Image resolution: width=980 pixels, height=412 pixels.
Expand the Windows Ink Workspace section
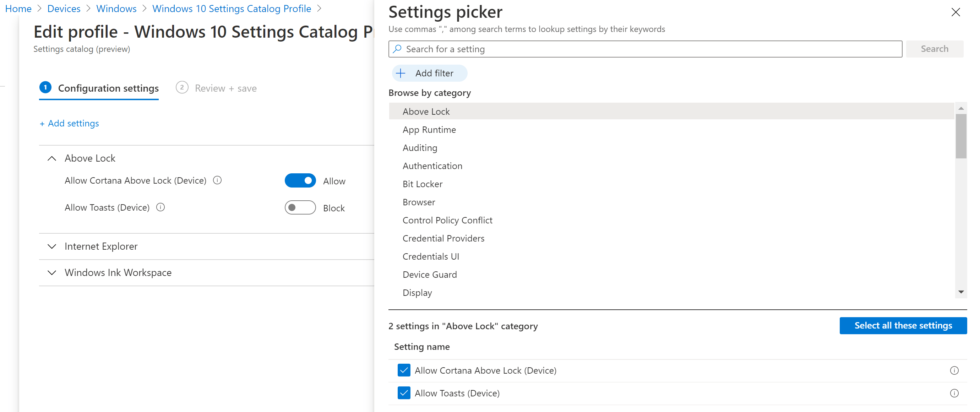[x=52, y=273]
